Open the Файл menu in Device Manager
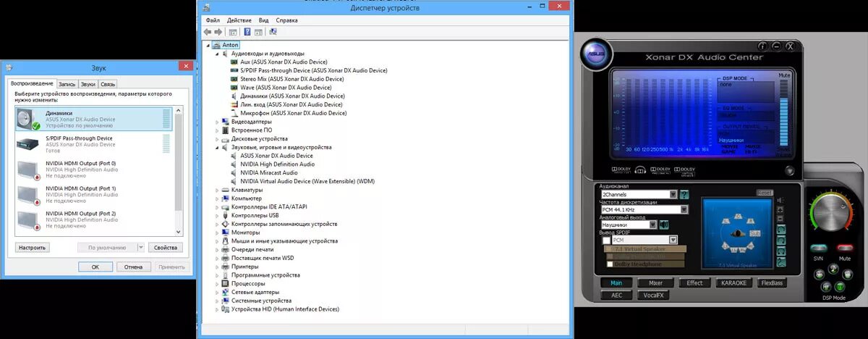 (213, 20)
